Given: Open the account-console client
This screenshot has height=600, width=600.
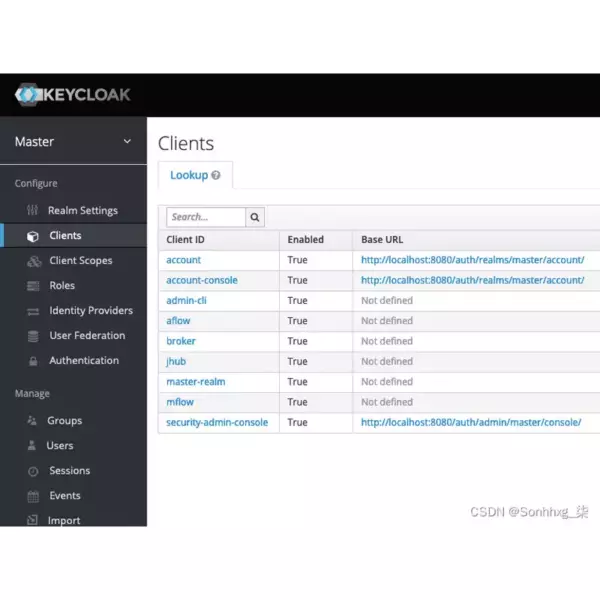Looking at the screenshot, I should pos(202,280).
